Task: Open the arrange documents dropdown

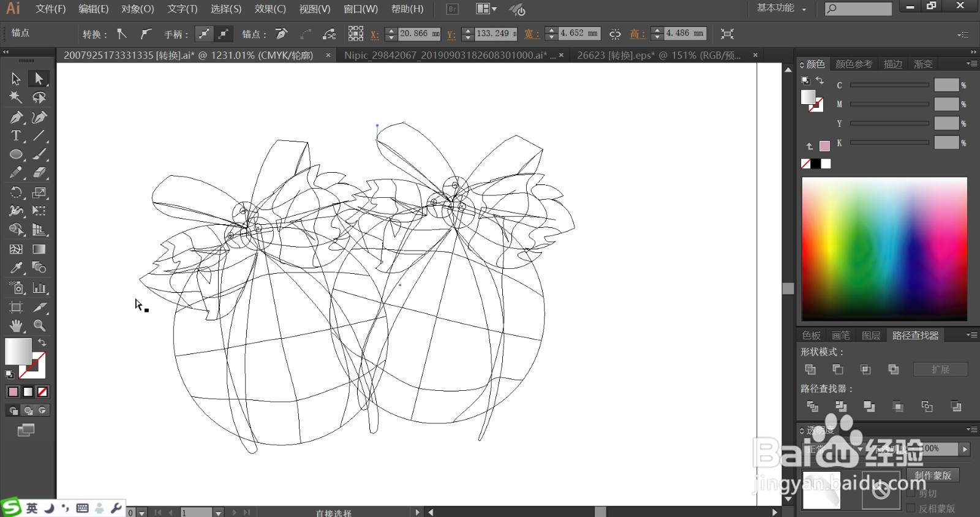Action: [487, 9]
